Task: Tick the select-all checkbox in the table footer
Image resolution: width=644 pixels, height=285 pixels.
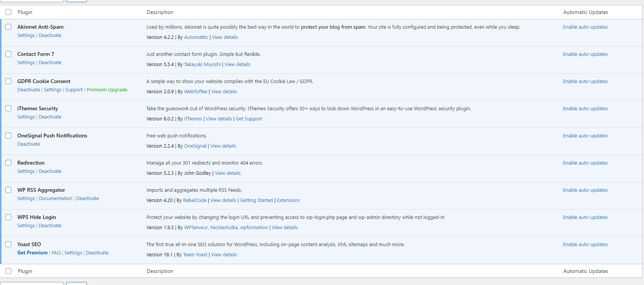Action: [x=8, y=271]
